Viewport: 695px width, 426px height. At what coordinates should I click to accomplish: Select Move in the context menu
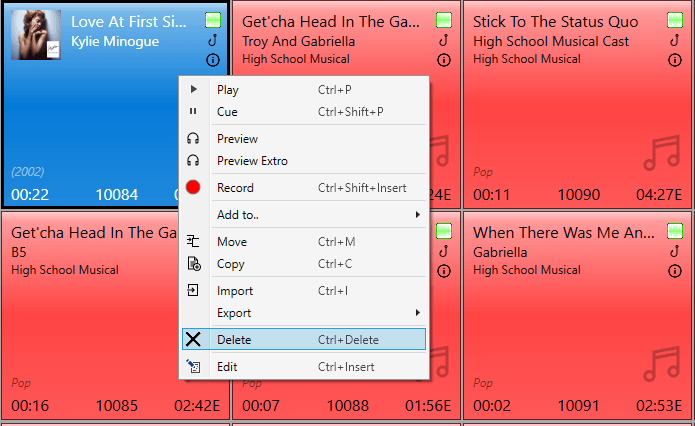[304, 242]
